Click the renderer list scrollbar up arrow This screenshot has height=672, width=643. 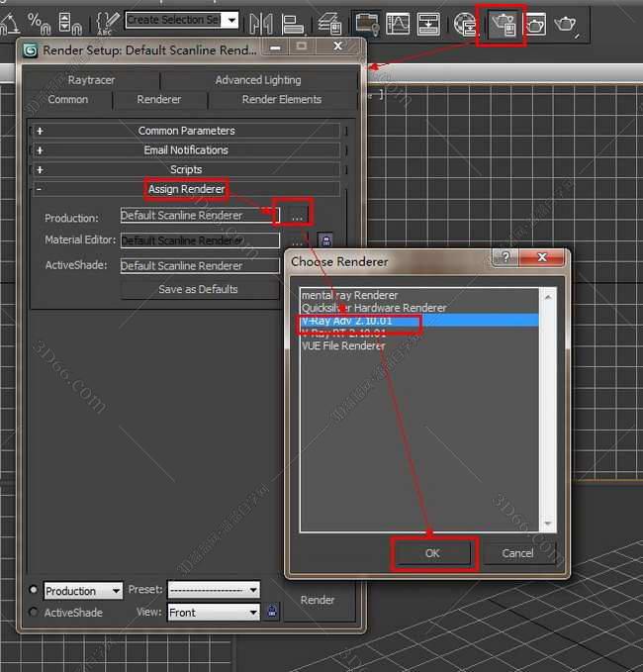coord(548,297)
